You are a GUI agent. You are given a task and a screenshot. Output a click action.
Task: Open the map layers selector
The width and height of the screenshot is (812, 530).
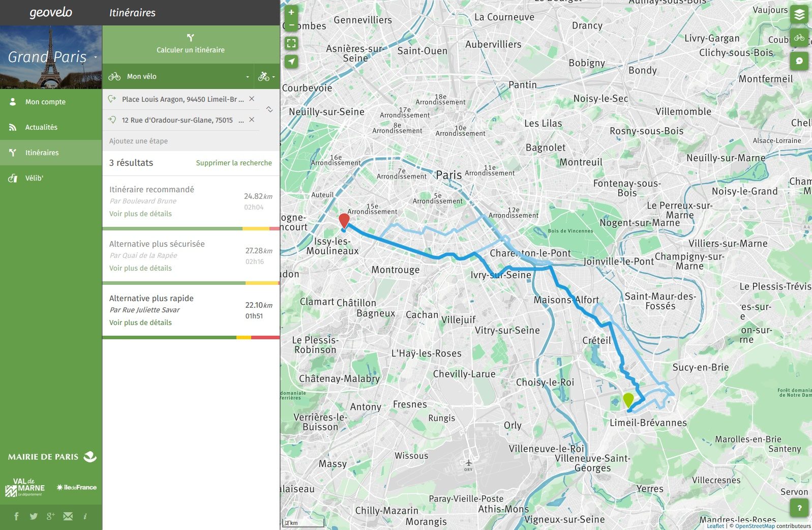[x=799, y=15]
